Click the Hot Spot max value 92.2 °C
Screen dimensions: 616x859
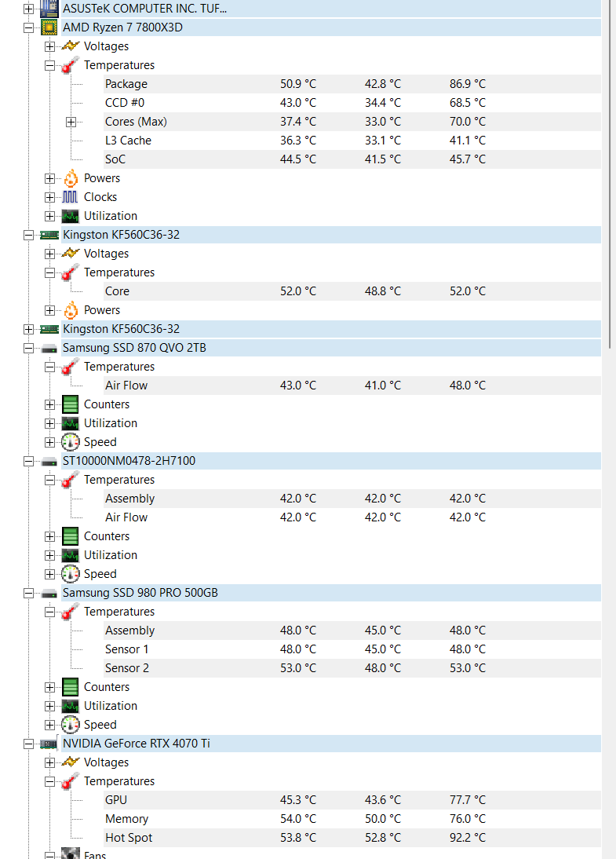click(x=468, y=838)
